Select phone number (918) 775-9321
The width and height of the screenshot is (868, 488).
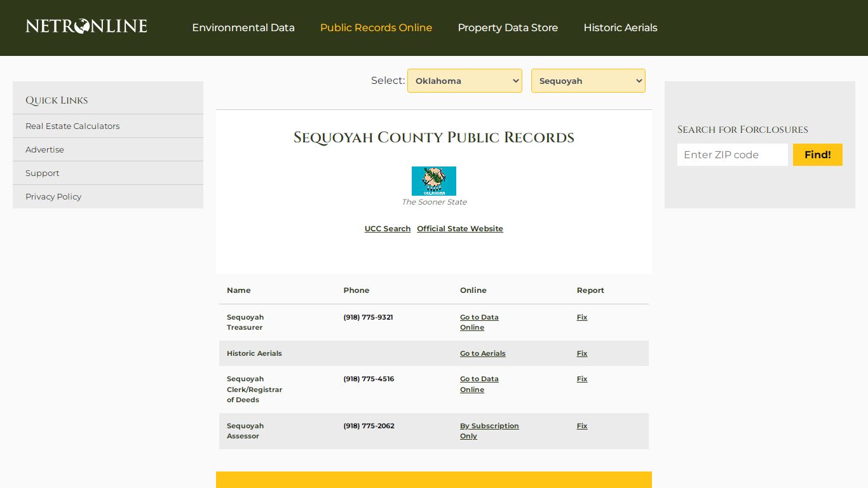[369, 317]
